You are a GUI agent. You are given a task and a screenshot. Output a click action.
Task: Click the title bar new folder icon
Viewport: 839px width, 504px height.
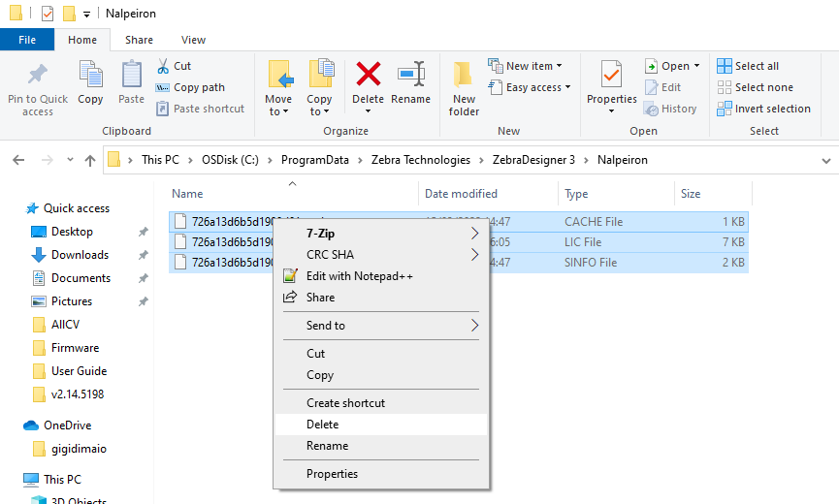click(x=69, y=14)
